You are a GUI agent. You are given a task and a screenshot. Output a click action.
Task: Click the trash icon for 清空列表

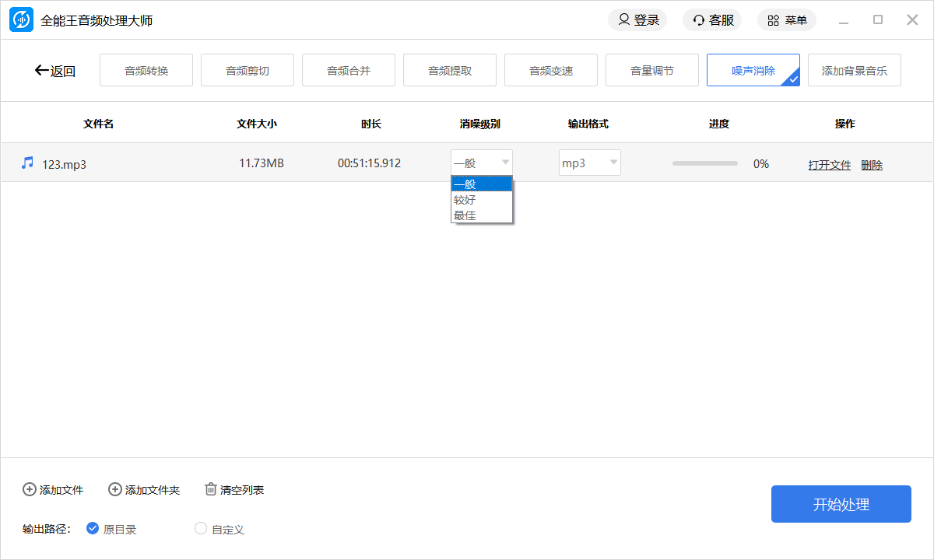[x=211, y=489]
